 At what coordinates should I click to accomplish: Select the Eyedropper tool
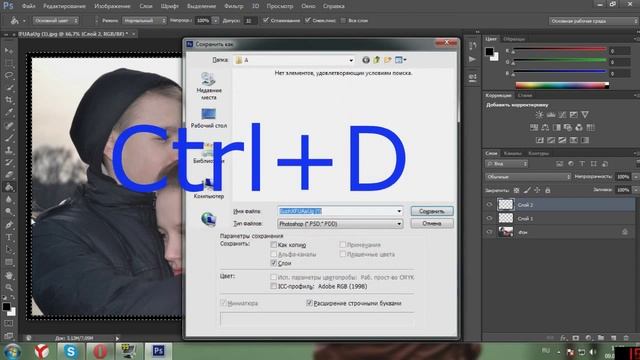click(x=9, y=112)
